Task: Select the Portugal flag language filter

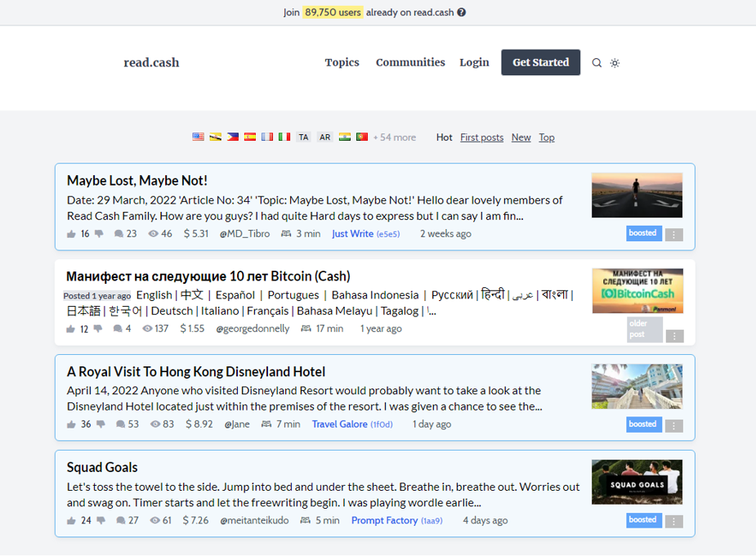Action: click(362, 137)
